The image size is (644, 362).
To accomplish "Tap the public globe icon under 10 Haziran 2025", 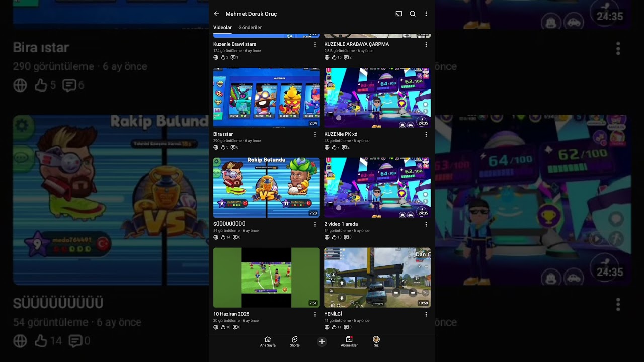I will tap(216, 327).
